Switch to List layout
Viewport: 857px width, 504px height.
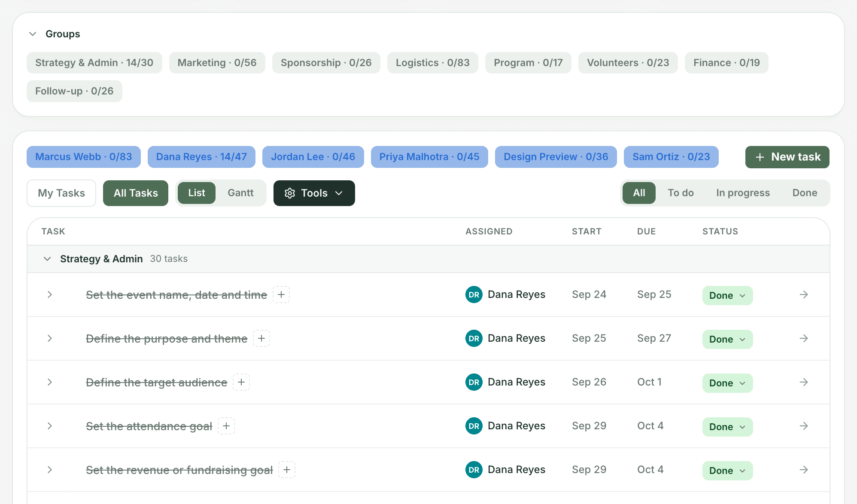pyautogui.click(x=197, y=193)
